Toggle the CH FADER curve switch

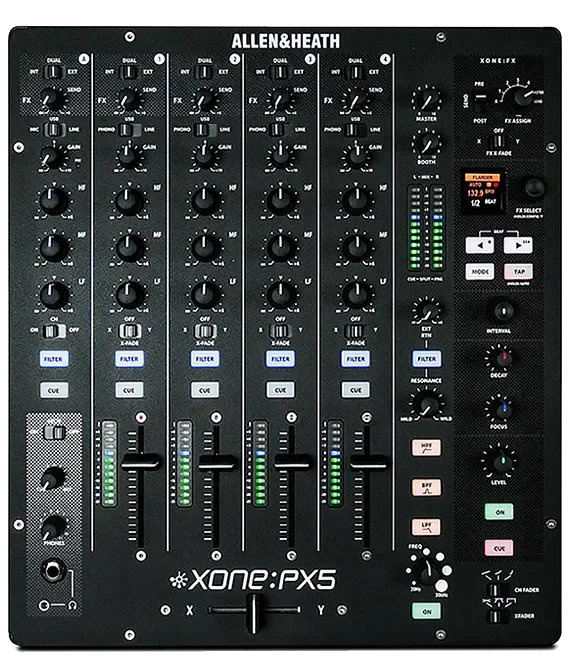(494, 590)
